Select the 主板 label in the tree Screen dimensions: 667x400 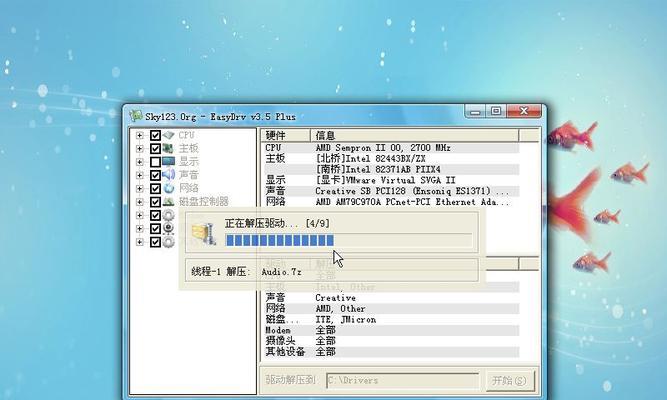188,149
